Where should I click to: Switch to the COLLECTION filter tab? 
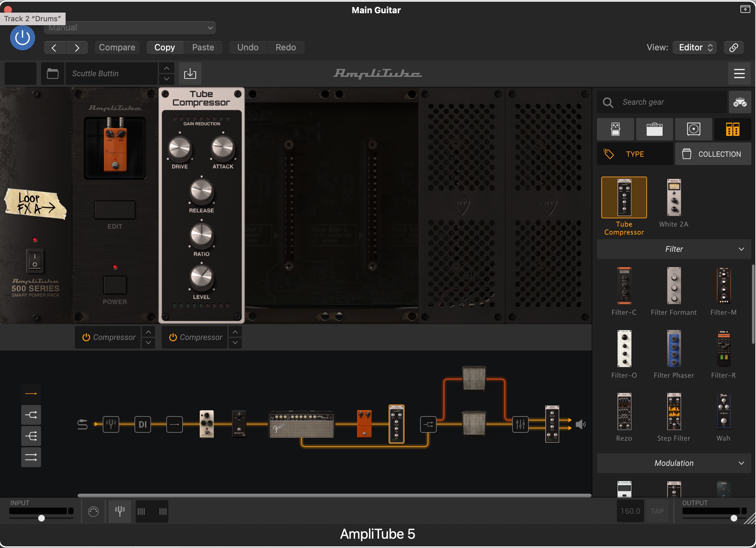[x=713, y=154]
